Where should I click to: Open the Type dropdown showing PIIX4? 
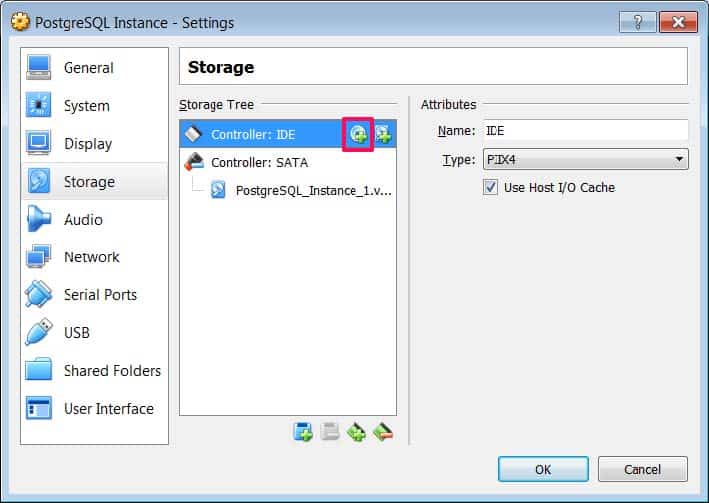tap(586, 159)
